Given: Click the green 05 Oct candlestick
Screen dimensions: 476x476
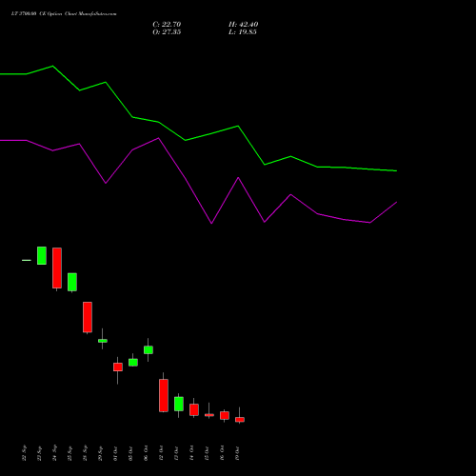Looking at the screenshot, I should pyautogui.click(x=133, y=363).
